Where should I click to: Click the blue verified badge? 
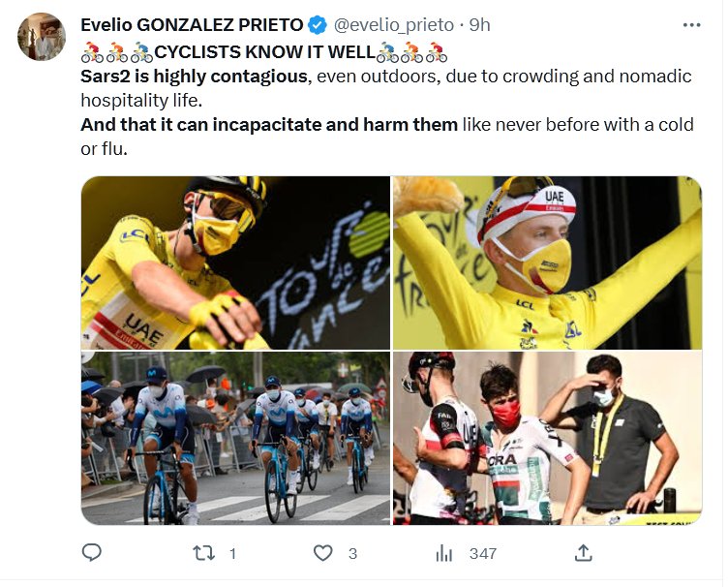318,25
